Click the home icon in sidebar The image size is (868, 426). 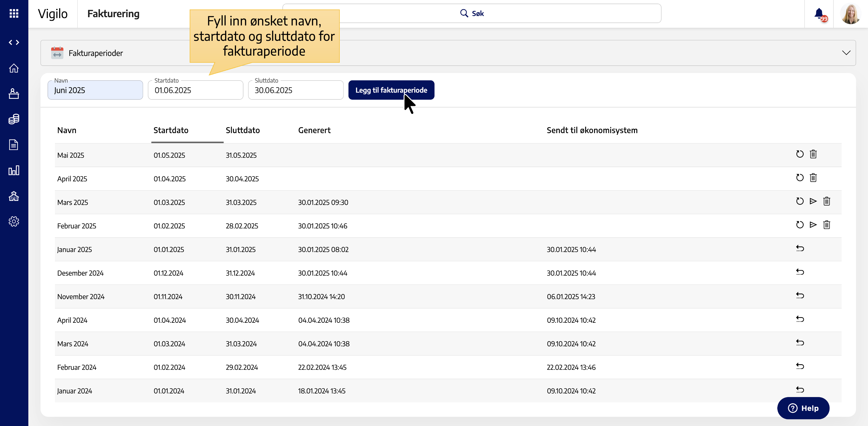[14, 68]
